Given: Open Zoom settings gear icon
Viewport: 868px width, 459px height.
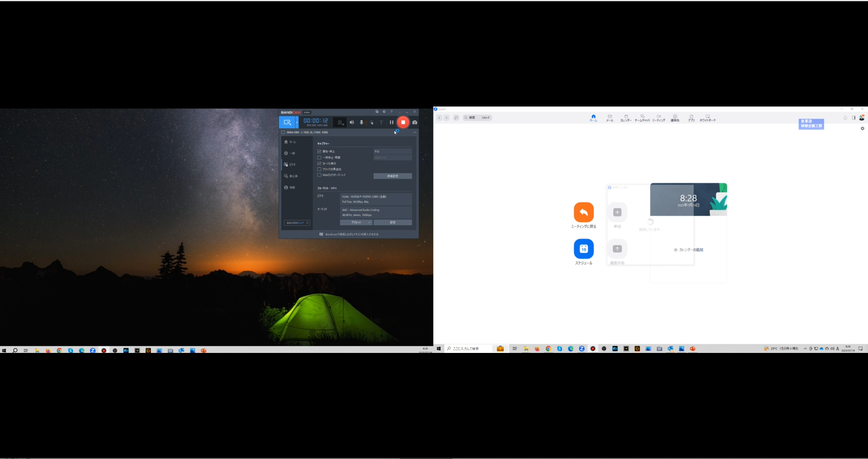Looking at the screenshot, I should pos(863,128).
